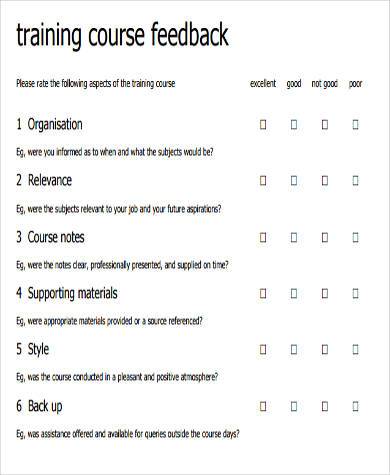Tick excellent for Relevance
Screen dimensions: 390x475
[x=263, y=181]
